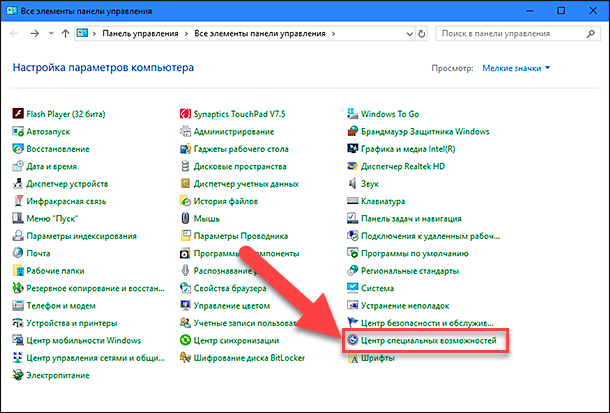Expand chevron after Панель управления breadcrumb

(186, 34)
